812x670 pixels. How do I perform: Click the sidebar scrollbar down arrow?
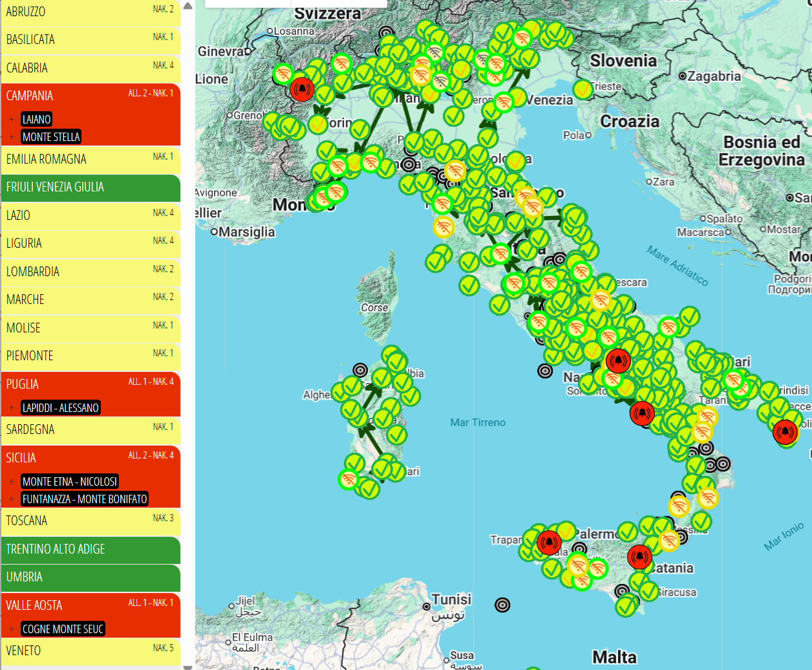tap(187, 667)
